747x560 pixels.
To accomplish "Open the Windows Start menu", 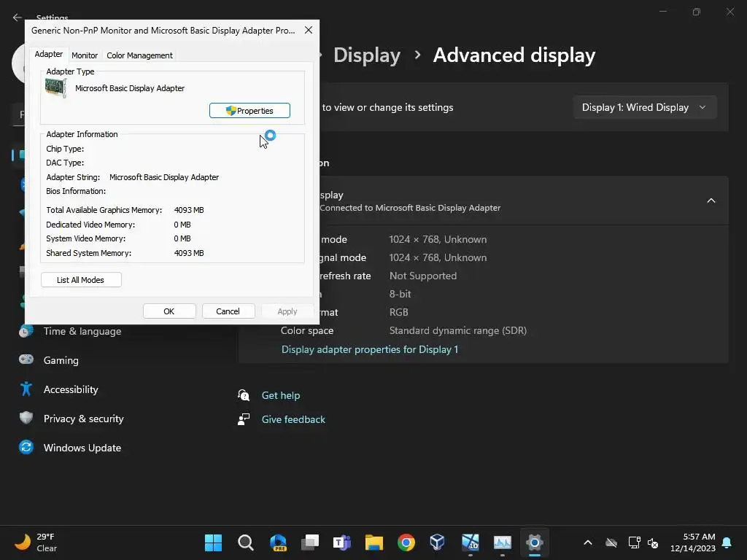I will pyautogui.click(x=213, y=542).
